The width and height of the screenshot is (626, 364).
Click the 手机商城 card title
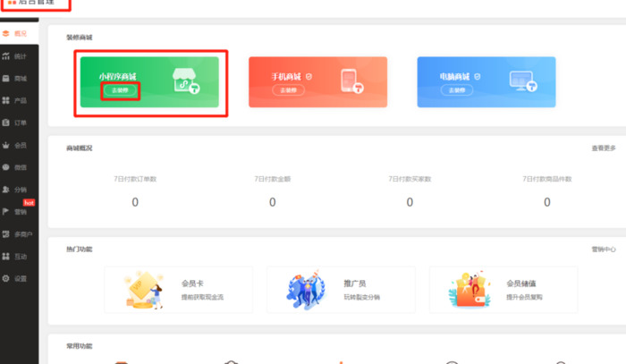click(286, 77)
